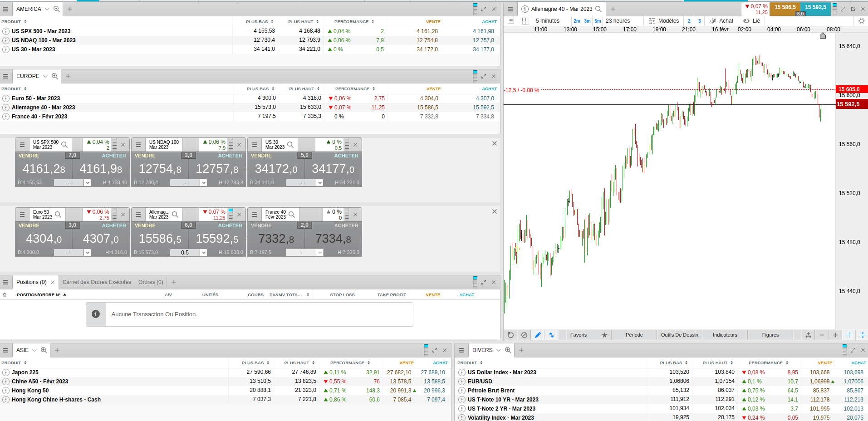
Task: Click the crosshair cursor icon in chart toolbar
Action: 849,335
